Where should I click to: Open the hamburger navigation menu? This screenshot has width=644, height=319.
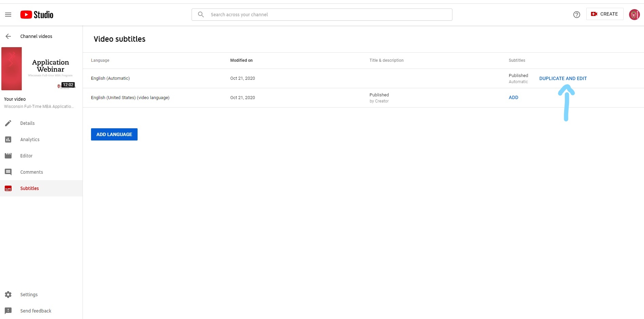tap(8, 15)
